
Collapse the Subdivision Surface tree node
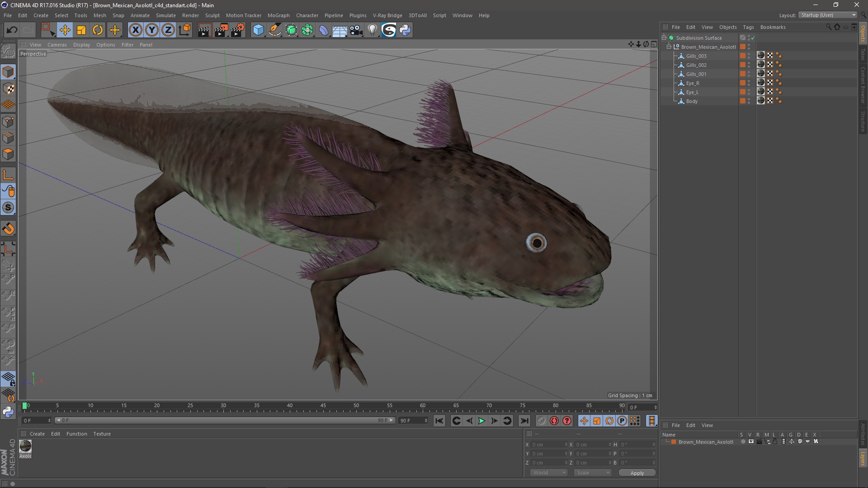(664, 38)
